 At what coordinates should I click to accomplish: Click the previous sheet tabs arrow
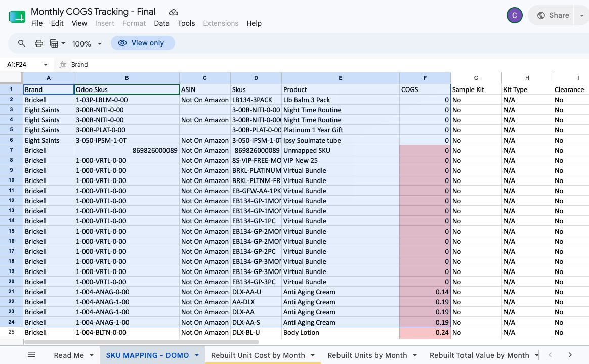click(x=551, y=355)
